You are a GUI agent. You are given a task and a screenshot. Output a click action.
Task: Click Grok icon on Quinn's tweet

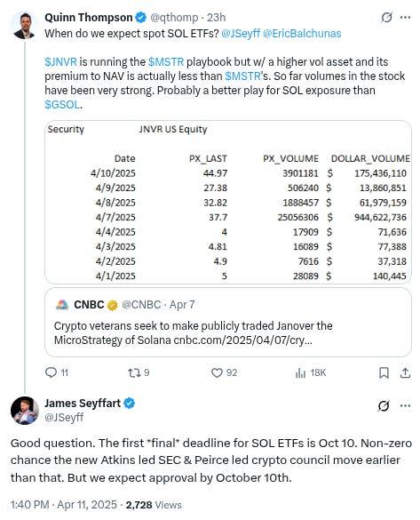[x=386, y=17]
